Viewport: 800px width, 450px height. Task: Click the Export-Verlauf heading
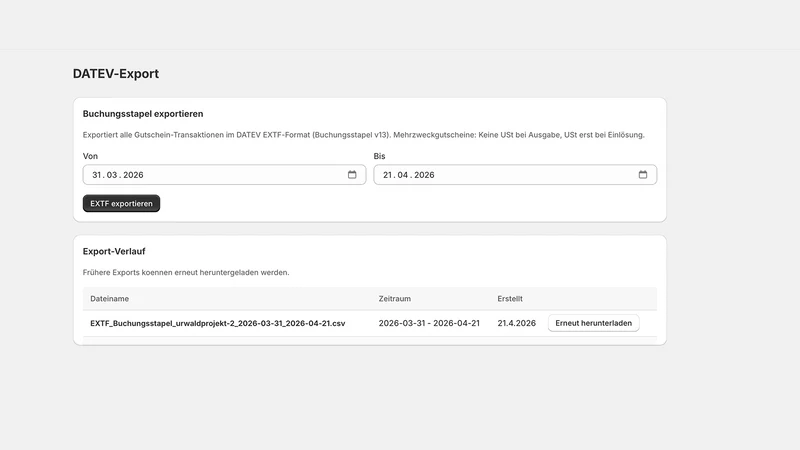point(114,252)
